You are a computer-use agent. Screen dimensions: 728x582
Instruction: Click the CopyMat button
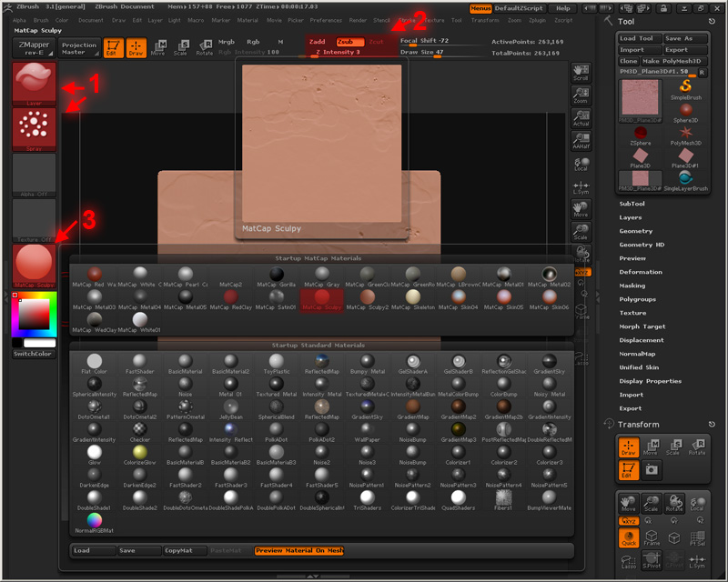[185, 550]
